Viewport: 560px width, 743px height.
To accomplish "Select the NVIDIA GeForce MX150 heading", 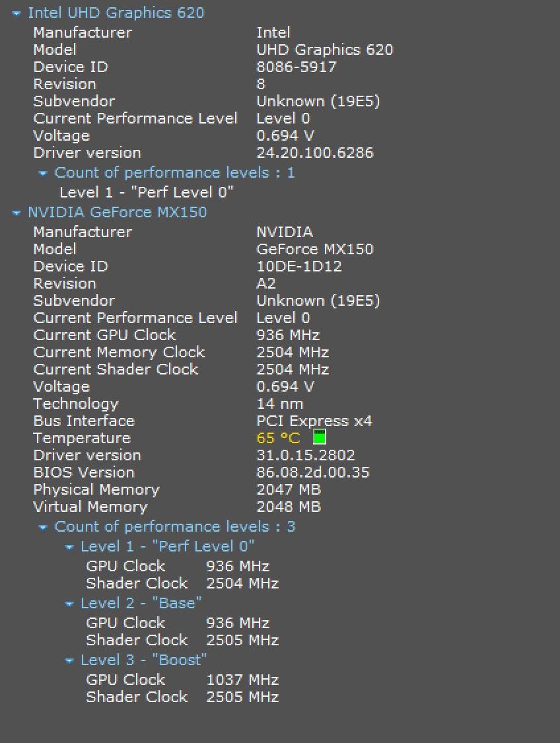I will 117,212.
